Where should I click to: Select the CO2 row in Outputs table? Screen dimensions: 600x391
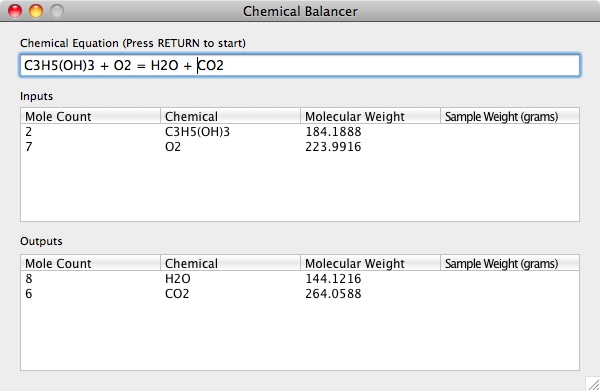coord(300,293)
